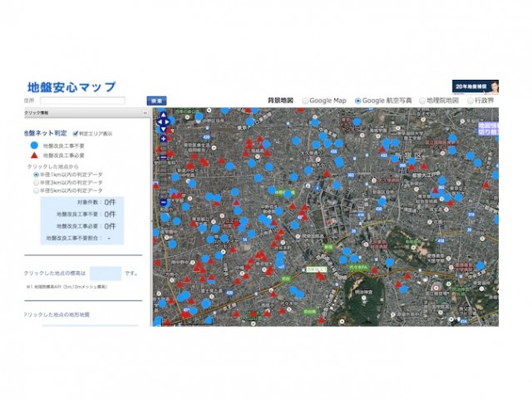532x400 pixels.
Task: Switch background map to Google Map
Action: (305, 101)
